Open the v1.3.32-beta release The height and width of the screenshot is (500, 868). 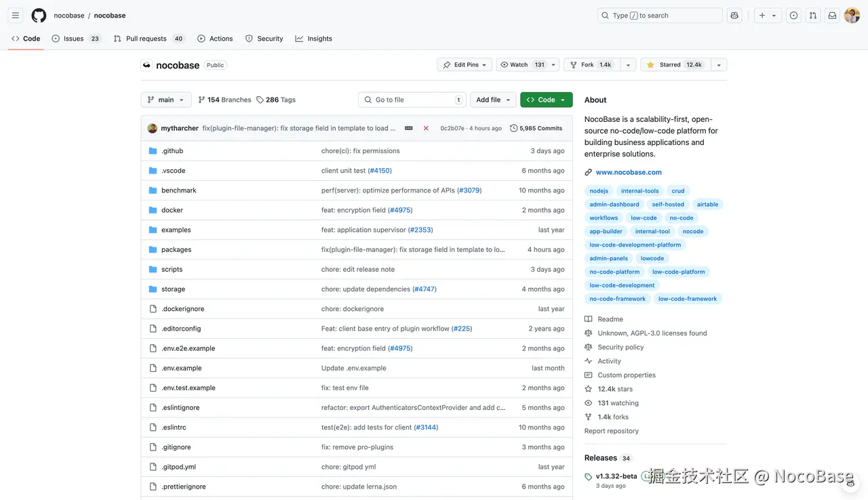click(x=615, y=476)
